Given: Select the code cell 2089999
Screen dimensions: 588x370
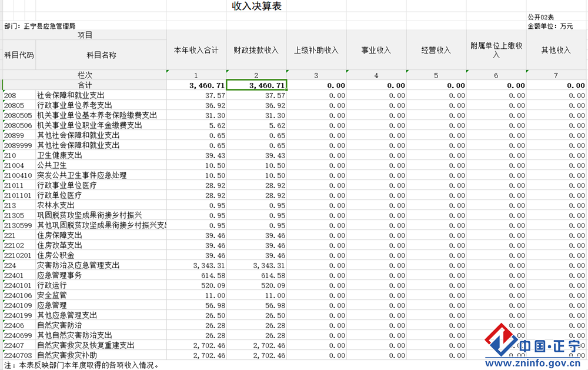Looking at the screenshot, I should pos(19,145).
